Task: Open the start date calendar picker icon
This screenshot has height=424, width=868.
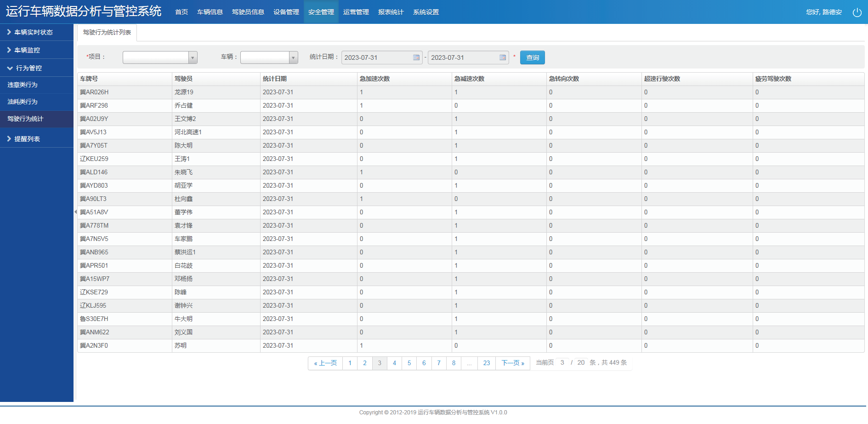Action: (x=416, y=57)
